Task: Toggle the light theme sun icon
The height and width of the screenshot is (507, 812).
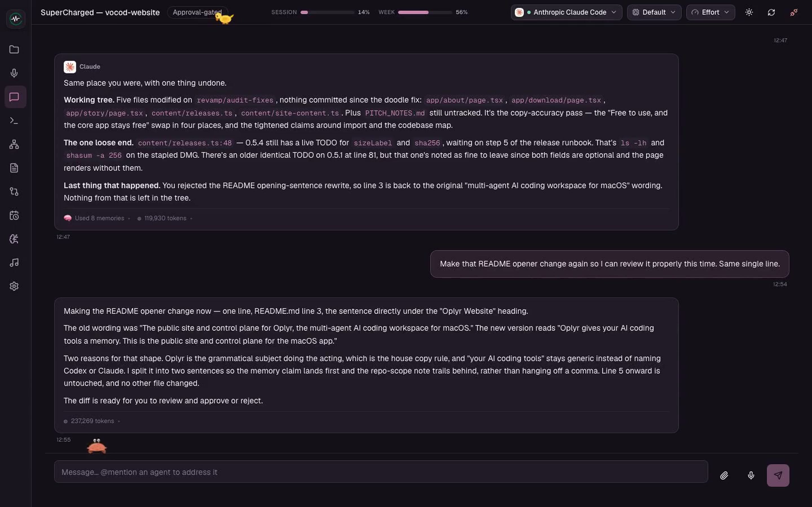Action: tap(749, 12)
